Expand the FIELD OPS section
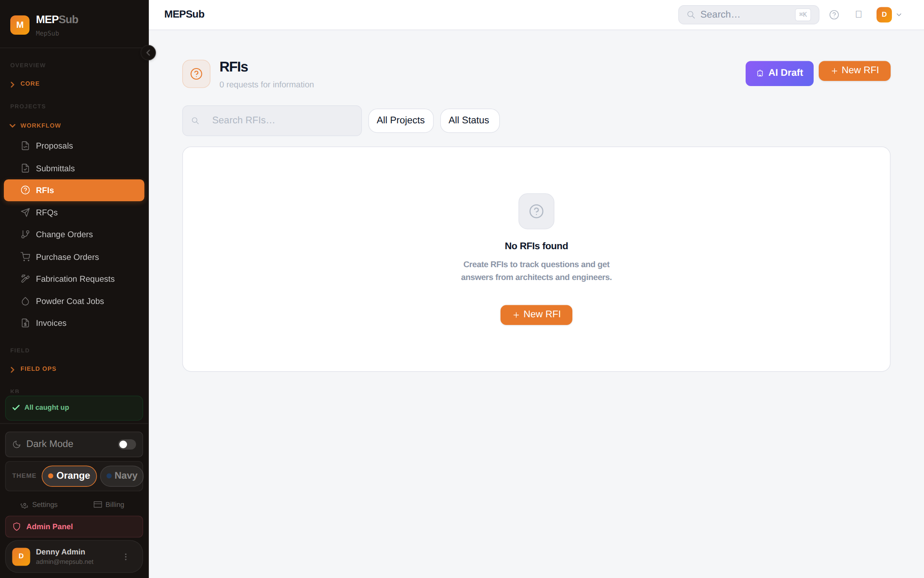The width and height of the screenshot is (924, 578). [x=38, y=369]
